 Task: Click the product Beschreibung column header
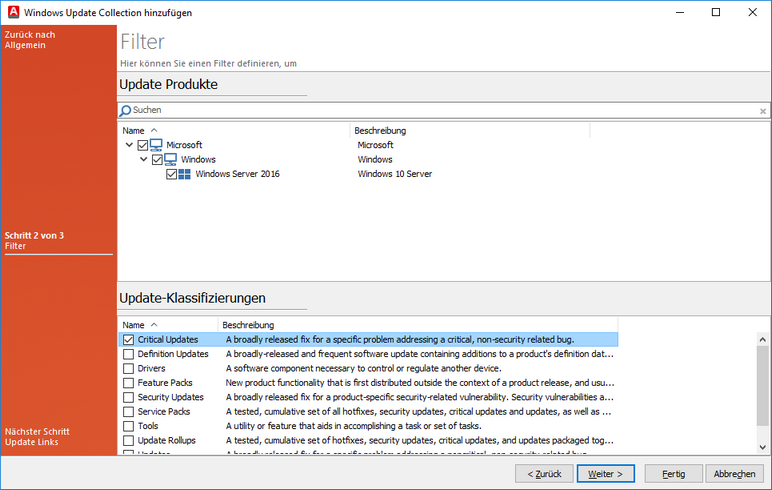coord(470,131)
